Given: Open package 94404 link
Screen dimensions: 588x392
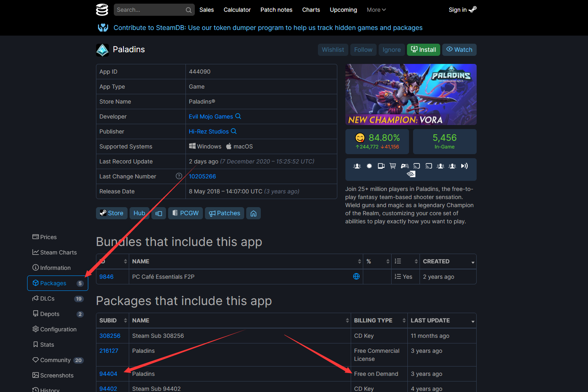Looking at the screenshot, I should click(x=108, y=374).
